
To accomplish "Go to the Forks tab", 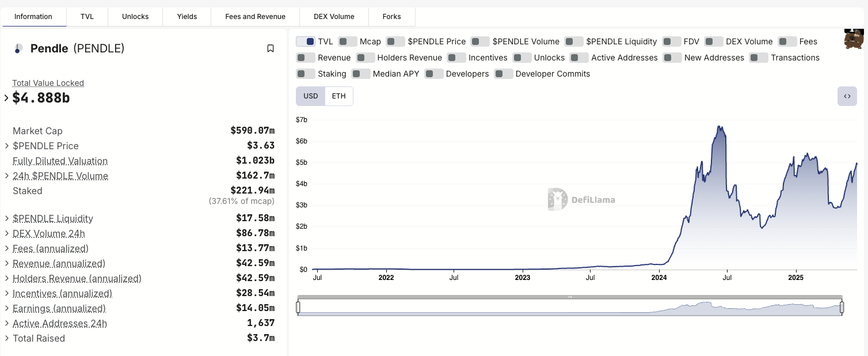I will click(391, 17).
